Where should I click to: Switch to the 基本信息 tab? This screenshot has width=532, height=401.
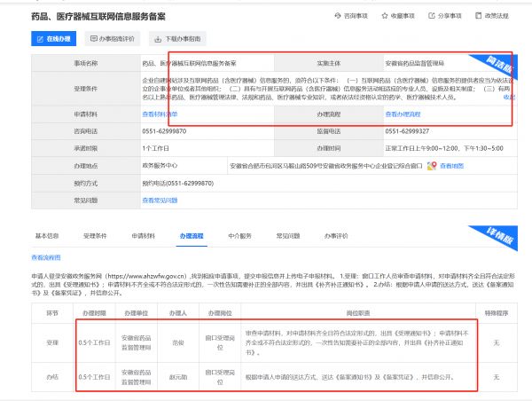pyautogui.click(x=47, y=236)
